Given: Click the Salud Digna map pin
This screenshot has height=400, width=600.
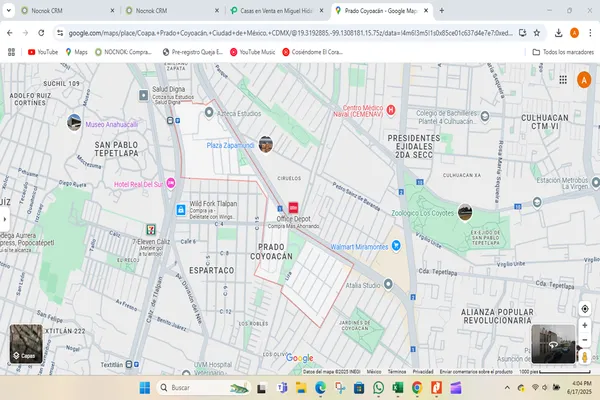Looking at the screenshot, I should pyautogui.click(x=143, y=95).
